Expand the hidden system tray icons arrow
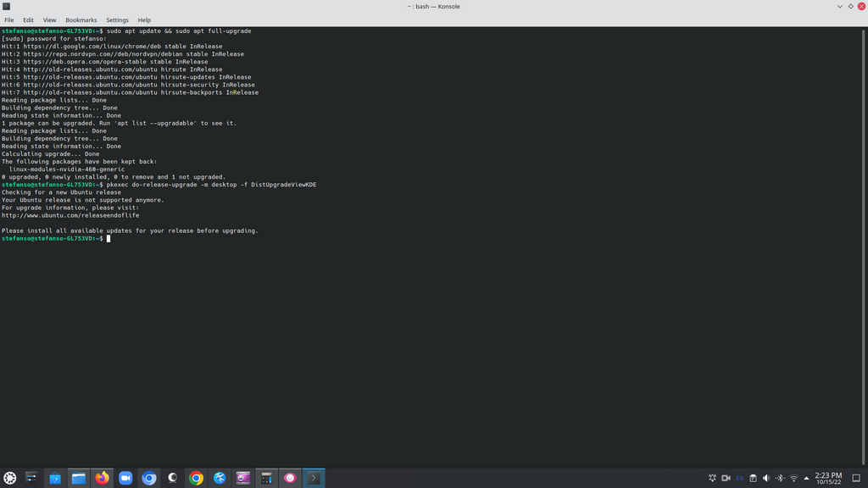The width and height of the screenshot is (868, 488). pyautogui.click(x=806, y=478)
